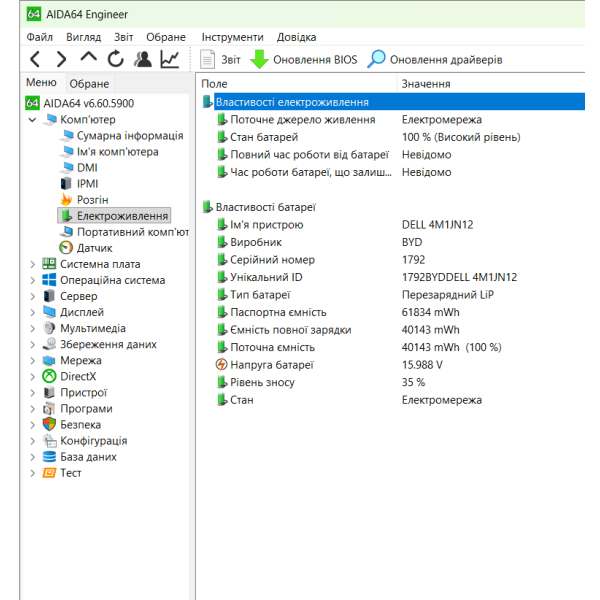Click the Мережа network icon
This screenshot has width=600, height=600.
[x=49, y=360]
